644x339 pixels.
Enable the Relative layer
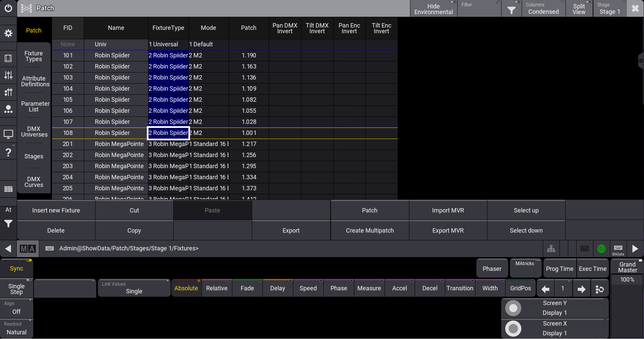click(x=217, y=288)
